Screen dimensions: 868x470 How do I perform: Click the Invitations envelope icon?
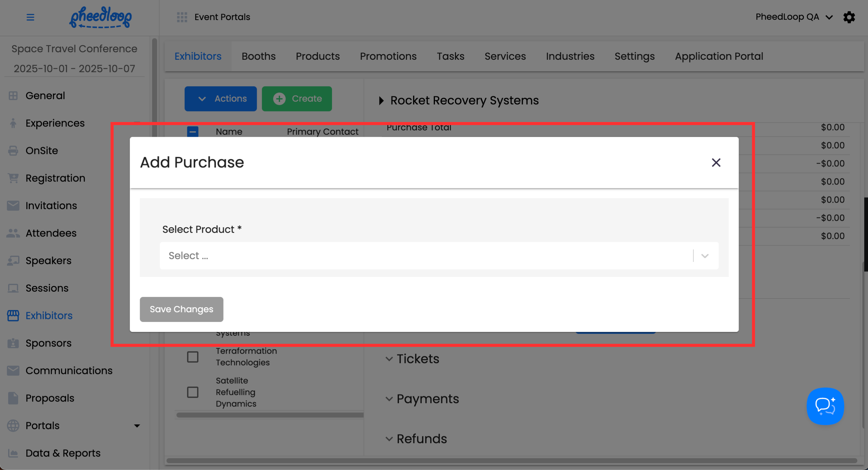point(13,205)
